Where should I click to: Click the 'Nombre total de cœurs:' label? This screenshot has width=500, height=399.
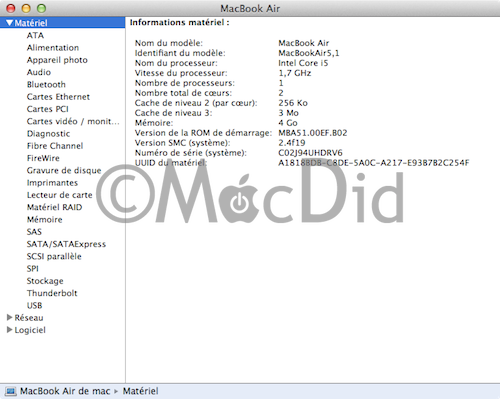[x=183, y=93]
